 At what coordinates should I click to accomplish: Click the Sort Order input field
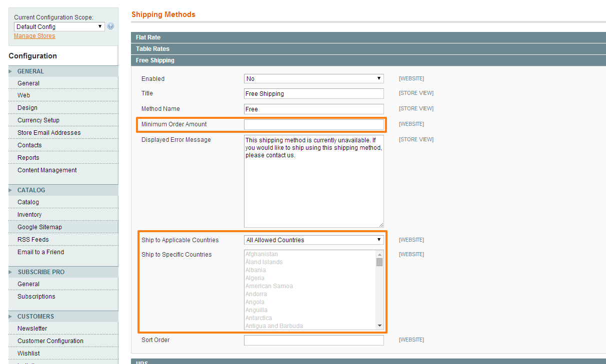point(314,341)
